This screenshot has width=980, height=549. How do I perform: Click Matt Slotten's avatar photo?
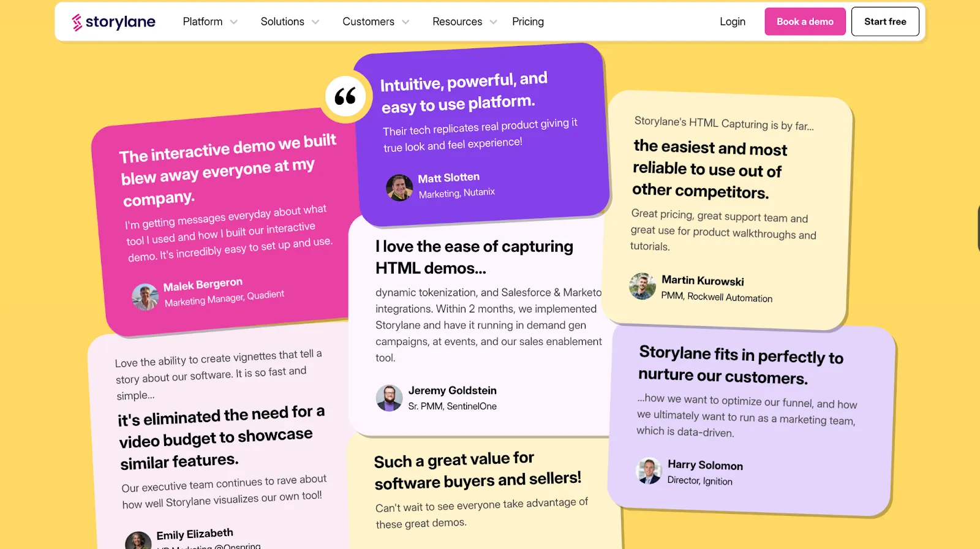[x=399, y=187]
